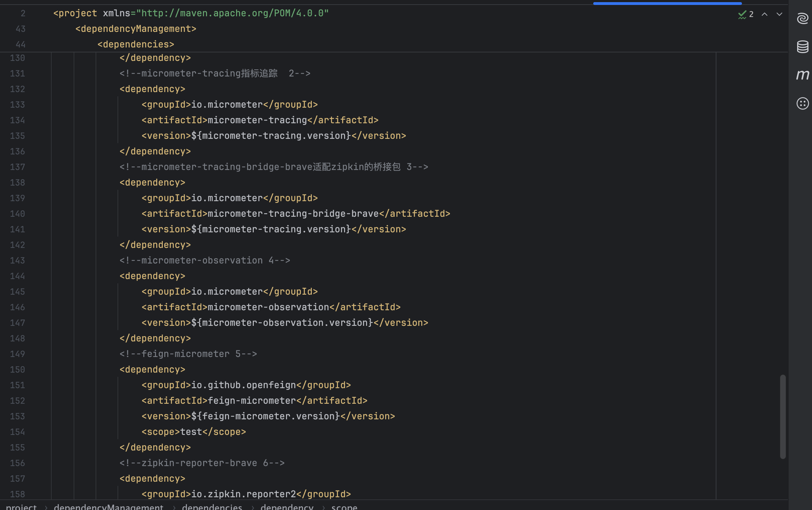Select the 'project' breadcrumb
Screen dimensions: 812x510
(x=21, y=507)
